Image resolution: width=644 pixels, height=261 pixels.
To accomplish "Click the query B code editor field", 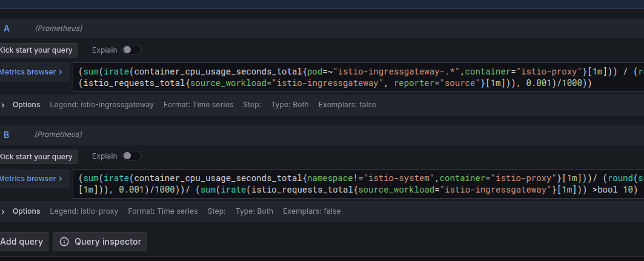I will tap(358, 184).
